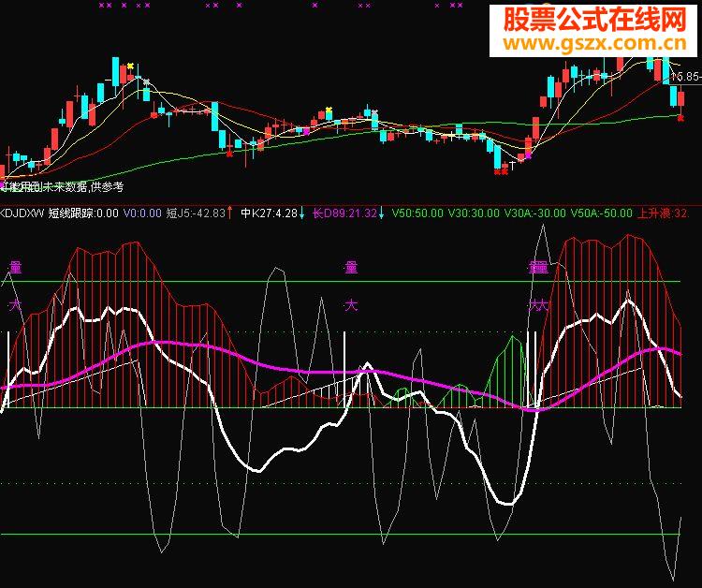Select the V30A:-30.00 value
The image size is (702, 588).
(x=535, y=213)
